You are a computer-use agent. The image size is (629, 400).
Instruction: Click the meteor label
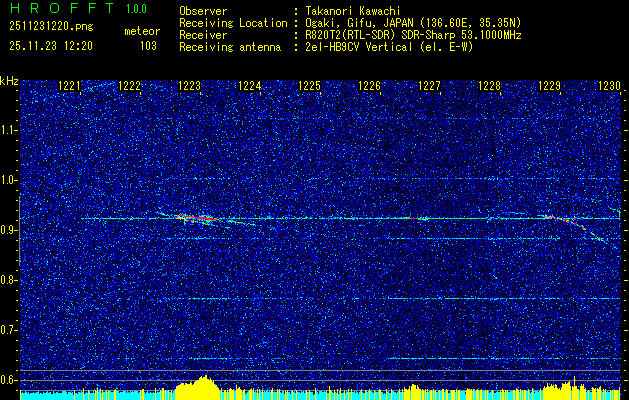click(142, 31)
